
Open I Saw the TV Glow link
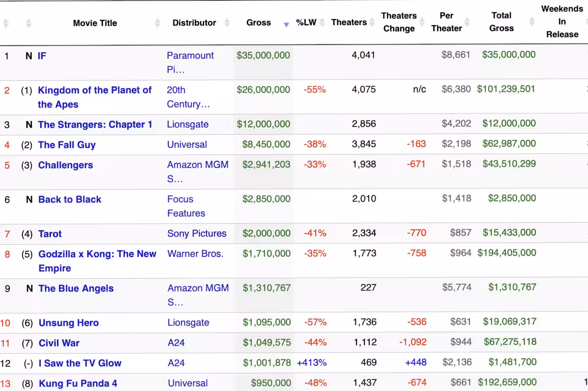[80, 363]
